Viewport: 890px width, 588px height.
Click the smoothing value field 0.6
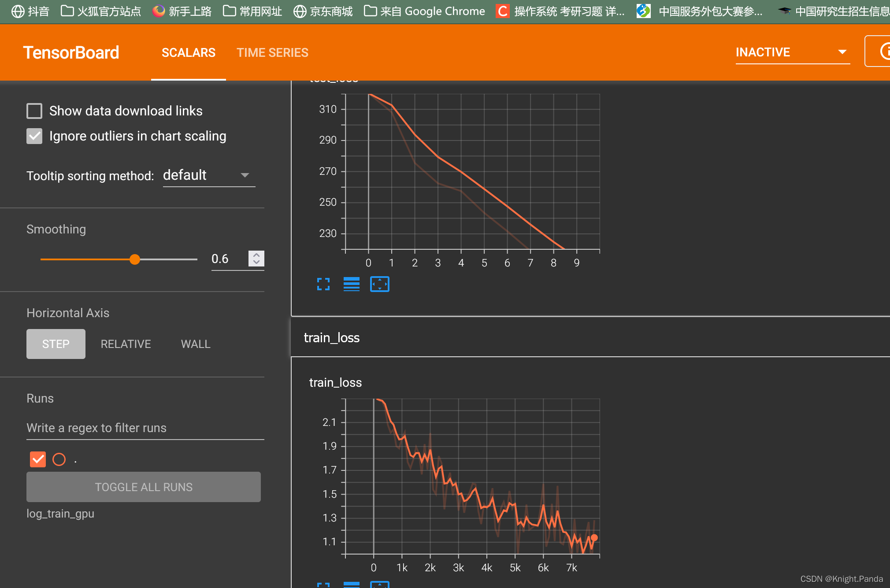point(229,259)
